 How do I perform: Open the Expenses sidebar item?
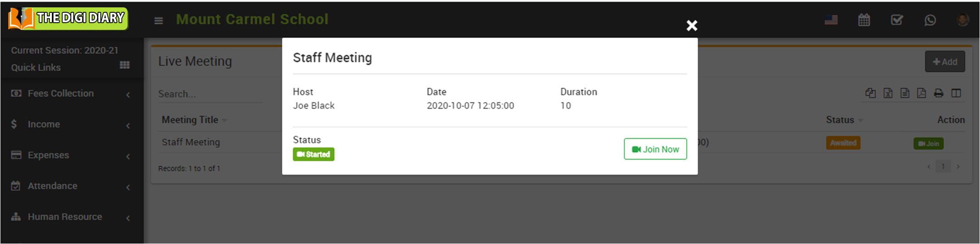tap(48, 155)
